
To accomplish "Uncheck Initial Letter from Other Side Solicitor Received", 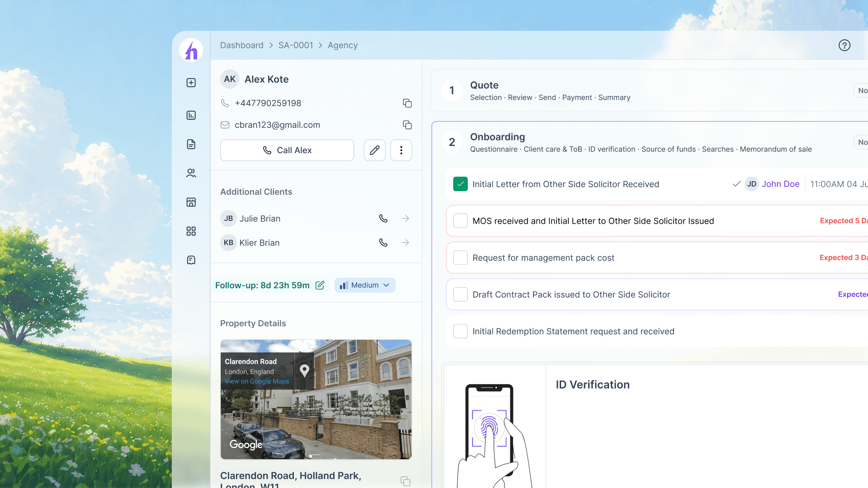I will (460, 184).
